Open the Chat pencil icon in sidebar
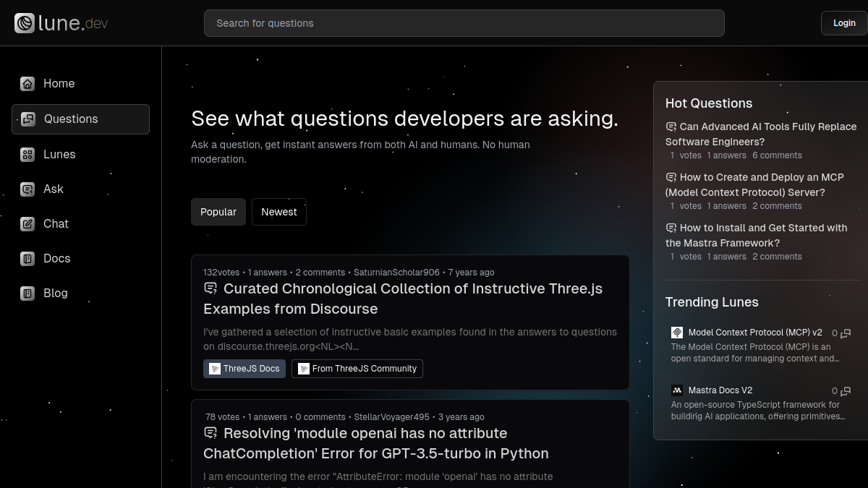 click(27, 224)
